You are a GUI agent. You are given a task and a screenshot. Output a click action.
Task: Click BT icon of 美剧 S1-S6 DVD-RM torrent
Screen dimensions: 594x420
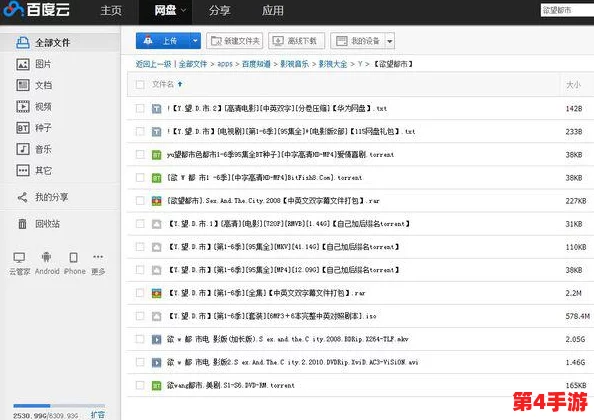click(x=156, y=386)
